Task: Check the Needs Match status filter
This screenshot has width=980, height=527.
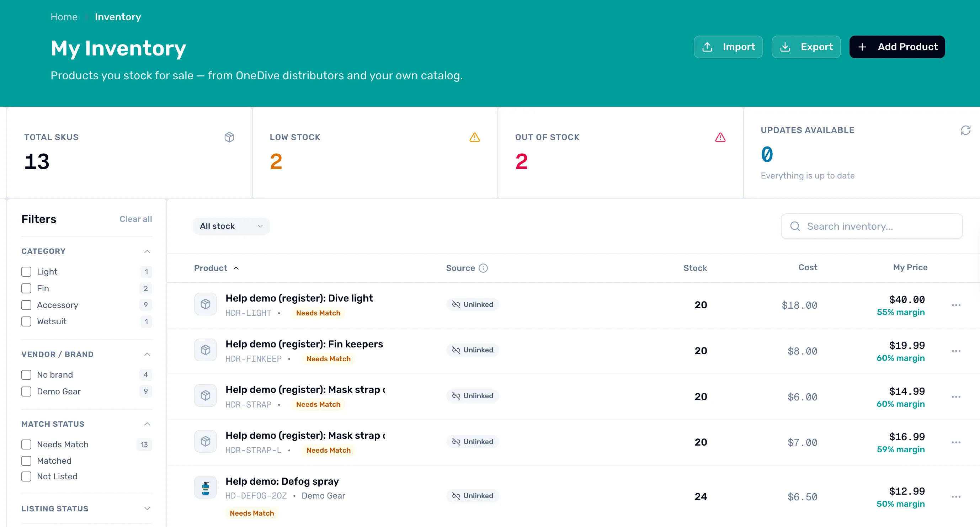Action: click(26, 445)
